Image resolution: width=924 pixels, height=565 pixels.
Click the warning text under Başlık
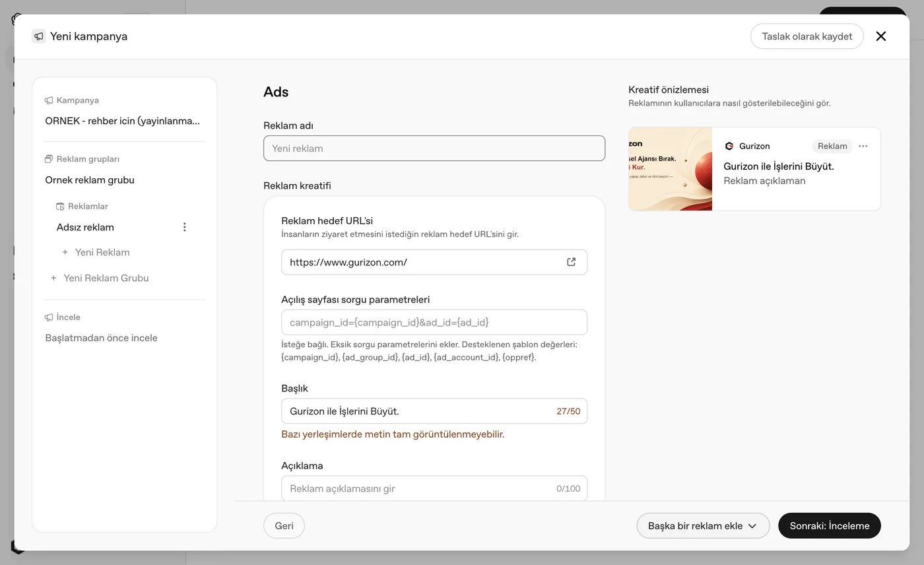click(393, 434)
